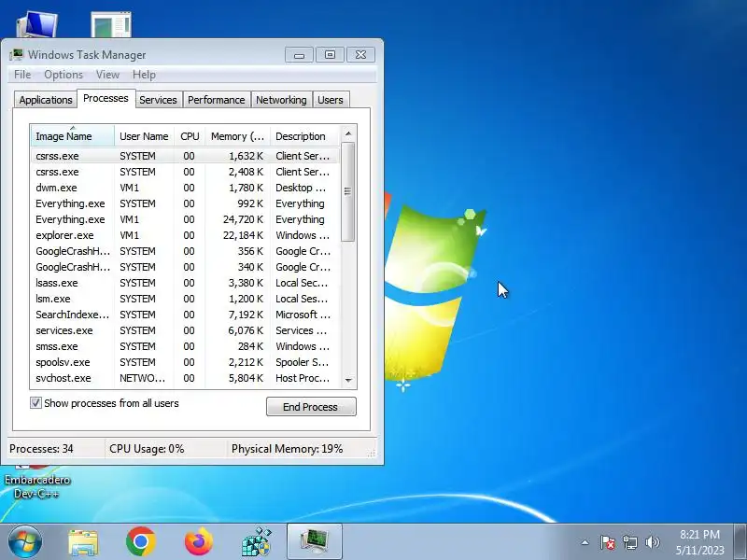The image size is (747, 560).
Task: Switch to the Services tab
Action: (158, 100)
